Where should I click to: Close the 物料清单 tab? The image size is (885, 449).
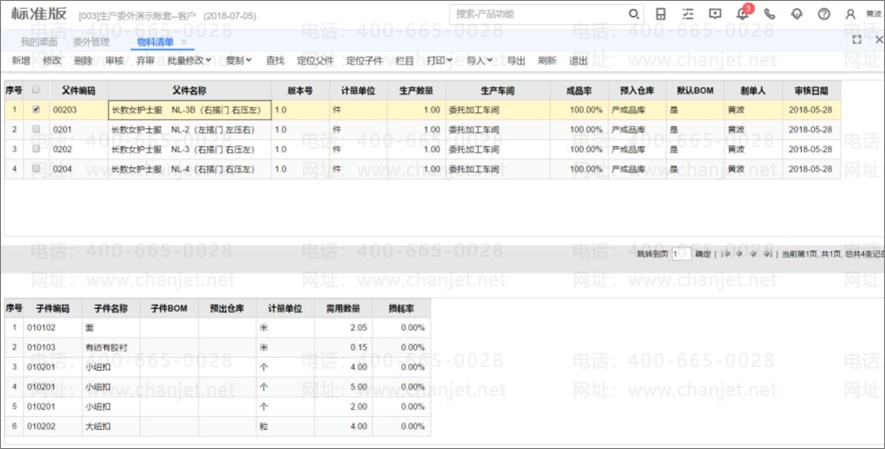pos(183,42)
